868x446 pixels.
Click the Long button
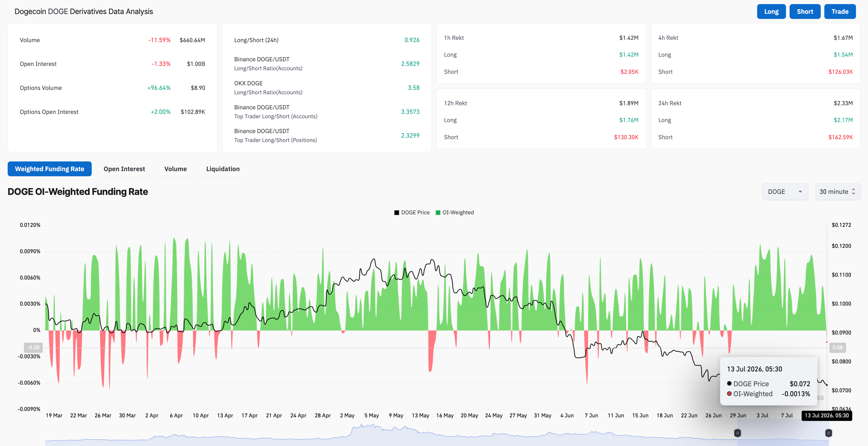pos(771,11)
